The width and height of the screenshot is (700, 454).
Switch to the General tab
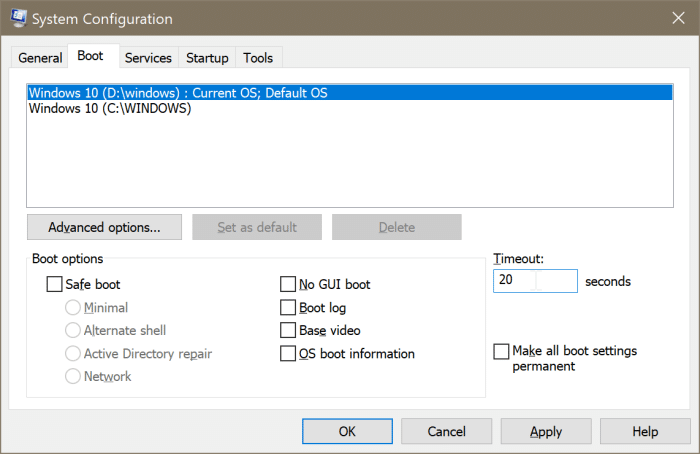coord(40,58)
